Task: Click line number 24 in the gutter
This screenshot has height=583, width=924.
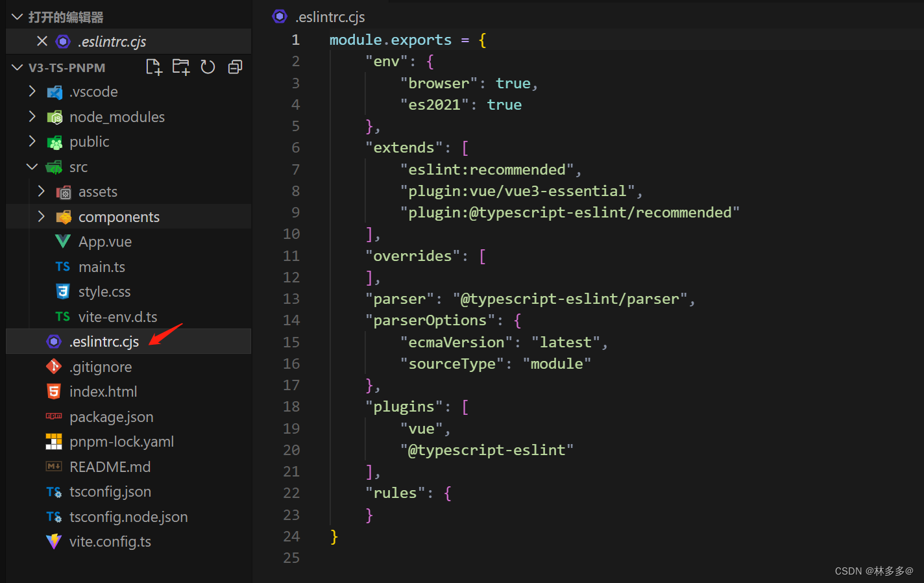Action: 291,536
